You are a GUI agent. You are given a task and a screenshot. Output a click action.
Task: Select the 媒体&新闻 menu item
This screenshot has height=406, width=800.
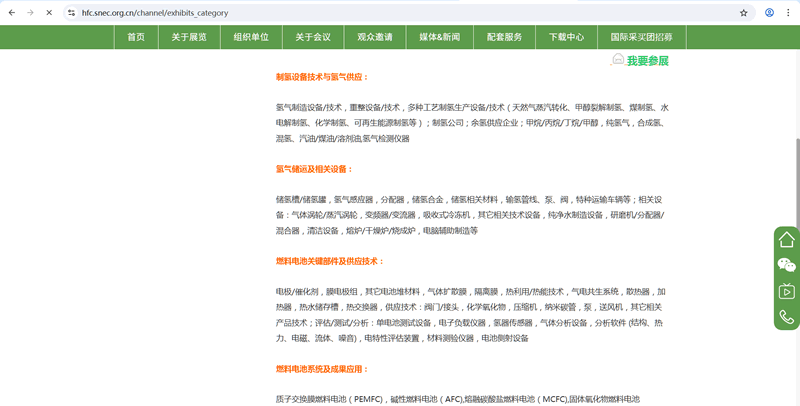(439, 37)
